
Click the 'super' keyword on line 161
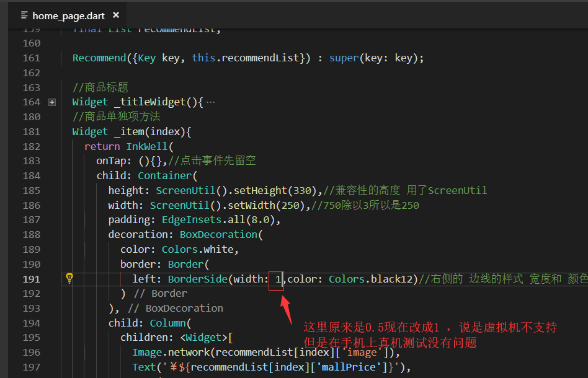pyautogui.click(x=344, y=58)
